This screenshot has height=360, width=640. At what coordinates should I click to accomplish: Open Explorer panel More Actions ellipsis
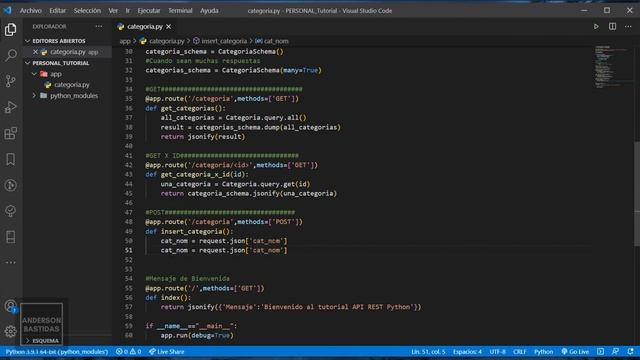[x=99, y=27]
